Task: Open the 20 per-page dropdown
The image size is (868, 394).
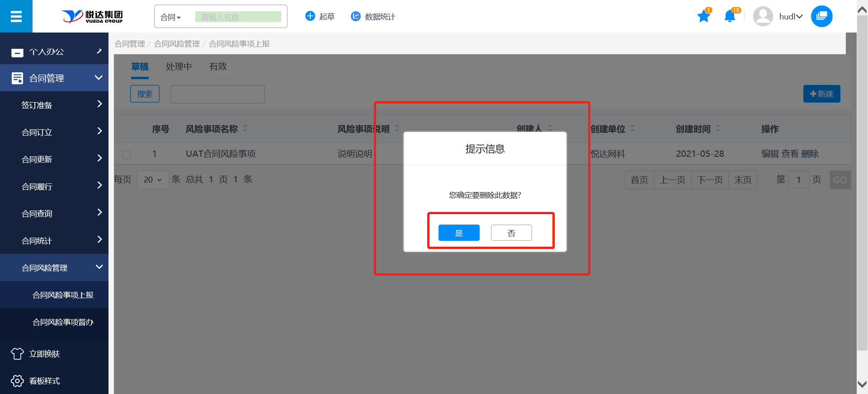Action: (153, 180)
